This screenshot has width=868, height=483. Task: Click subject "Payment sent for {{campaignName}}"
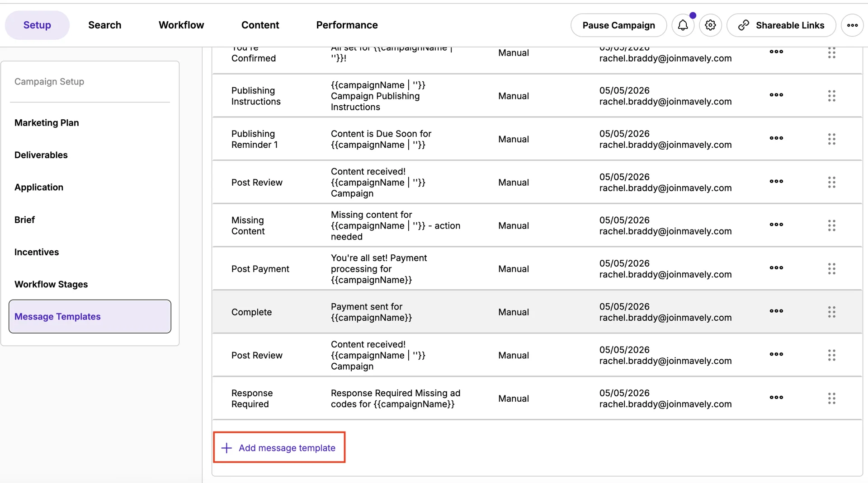(372, 312)
